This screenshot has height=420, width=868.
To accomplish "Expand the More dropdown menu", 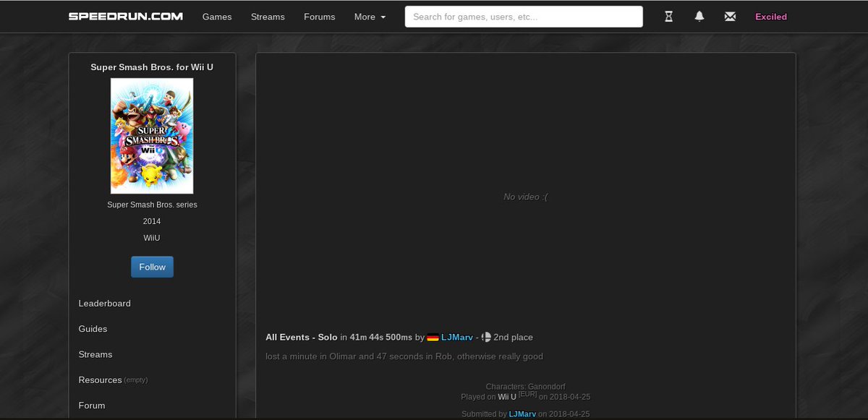I will (x=370, y=17).
